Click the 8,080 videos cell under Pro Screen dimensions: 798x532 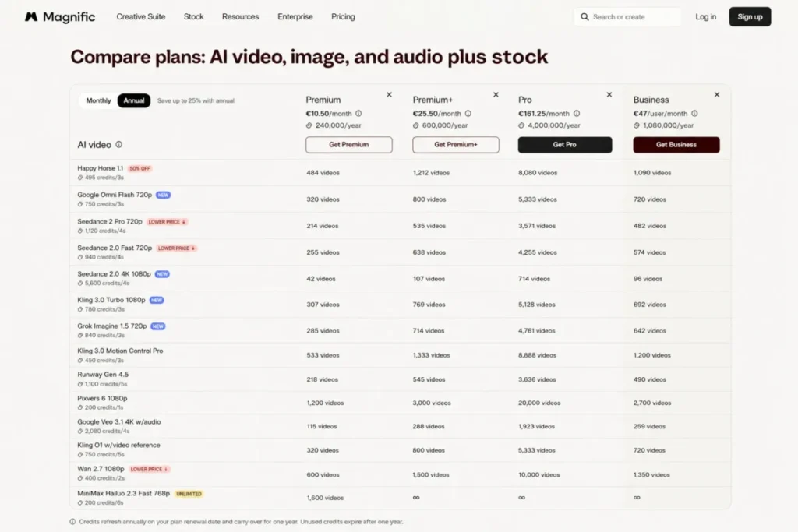[538, 173]
